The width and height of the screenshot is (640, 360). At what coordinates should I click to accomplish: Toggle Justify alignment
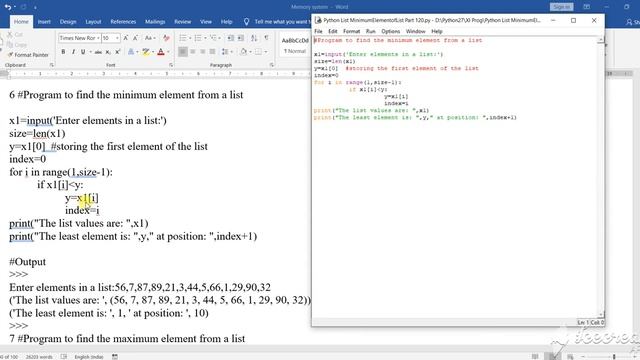click(x=212, y=52)
